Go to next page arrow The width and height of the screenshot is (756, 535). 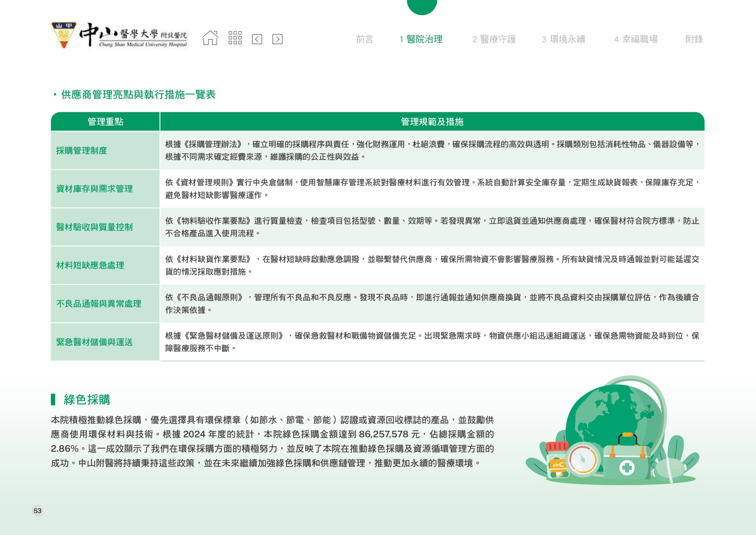pos(277,39)
